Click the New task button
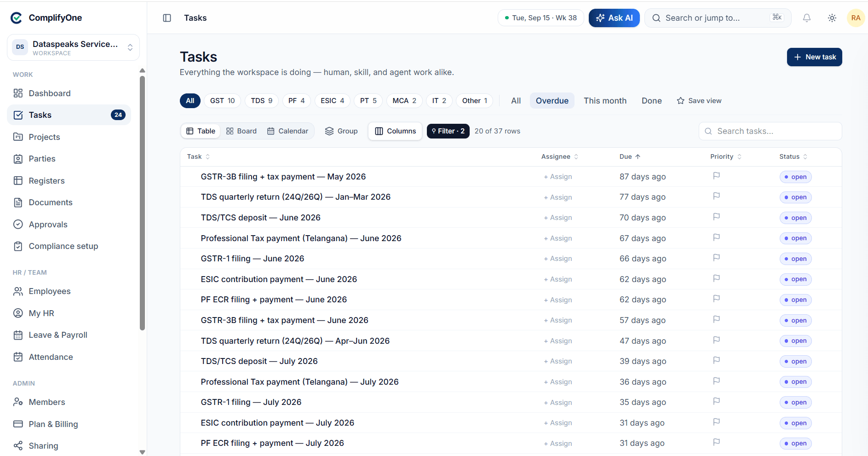 pos(814,57)
